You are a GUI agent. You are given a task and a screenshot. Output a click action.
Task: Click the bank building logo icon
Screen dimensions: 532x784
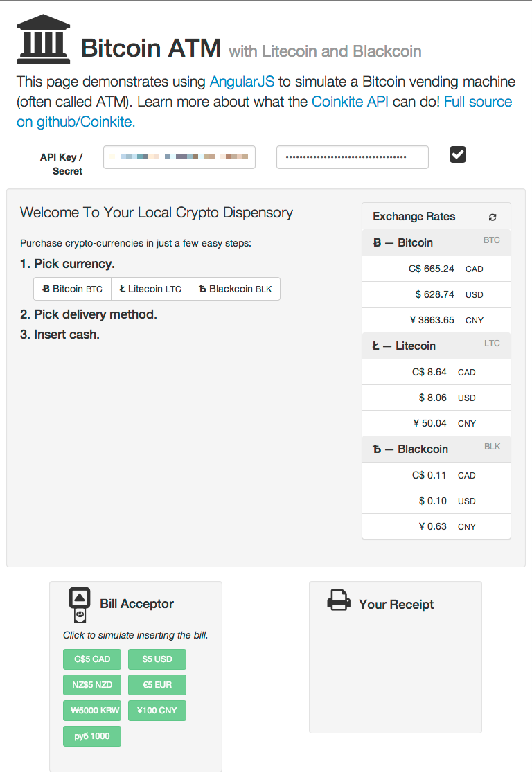coord(43,39)
